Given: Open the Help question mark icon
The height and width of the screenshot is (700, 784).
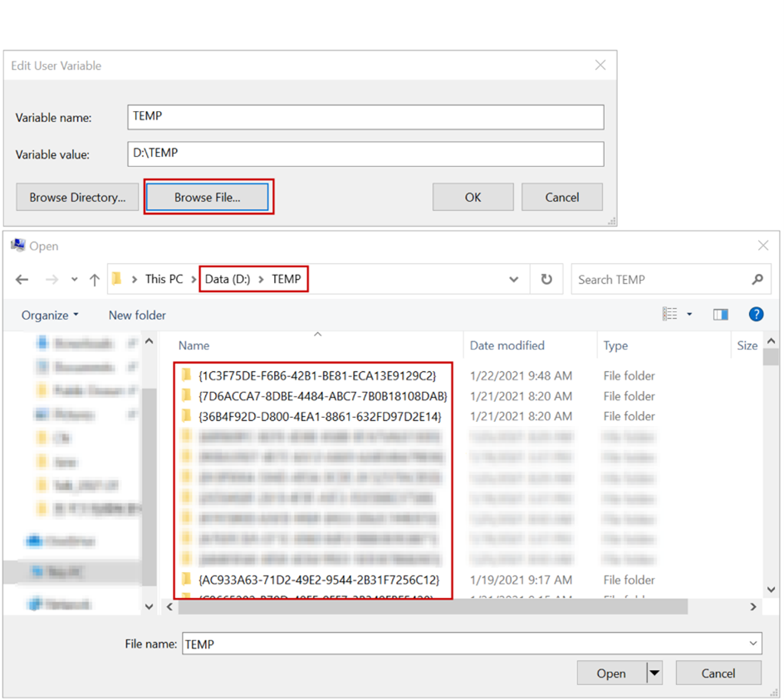Looking at the screenshot, I should 756,314.
